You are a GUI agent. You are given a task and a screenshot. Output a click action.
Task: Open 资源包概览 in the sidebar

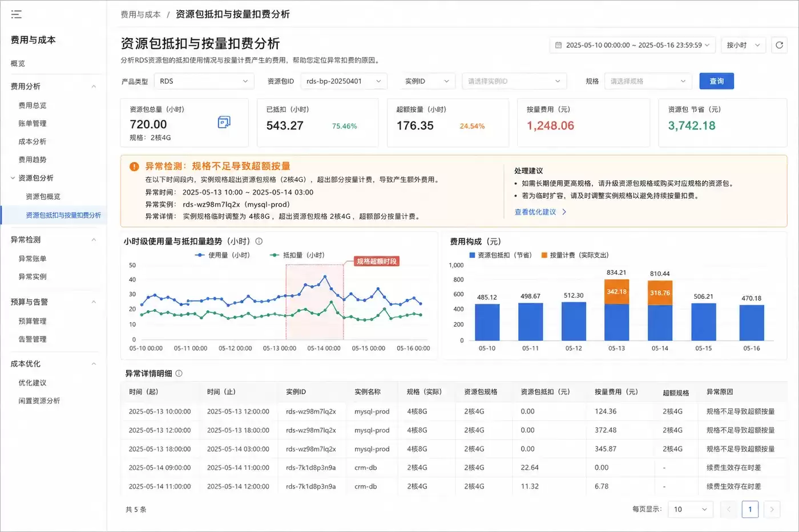click(x=43, y=196)
